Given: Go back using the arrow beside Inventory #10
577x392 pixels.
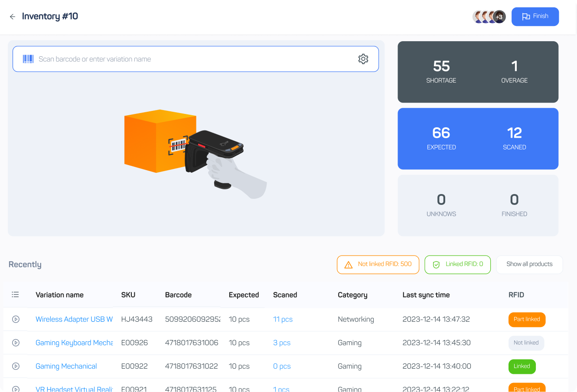Looking at the screenshot, I should click(13, 16).
